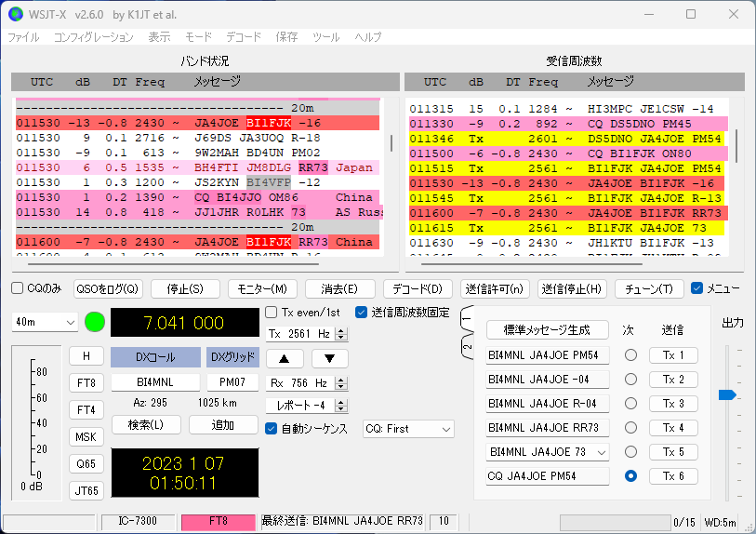
Task: Click the up-arrow frequency shift button
Action: point(285,358)
